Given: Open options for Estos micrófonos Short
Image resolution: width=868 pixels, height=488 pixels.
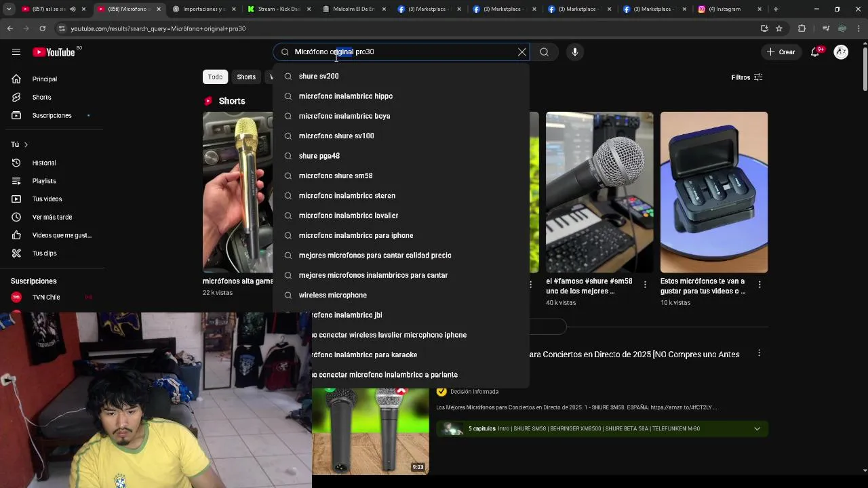Looking at the screenshot, I should point(759,285).
